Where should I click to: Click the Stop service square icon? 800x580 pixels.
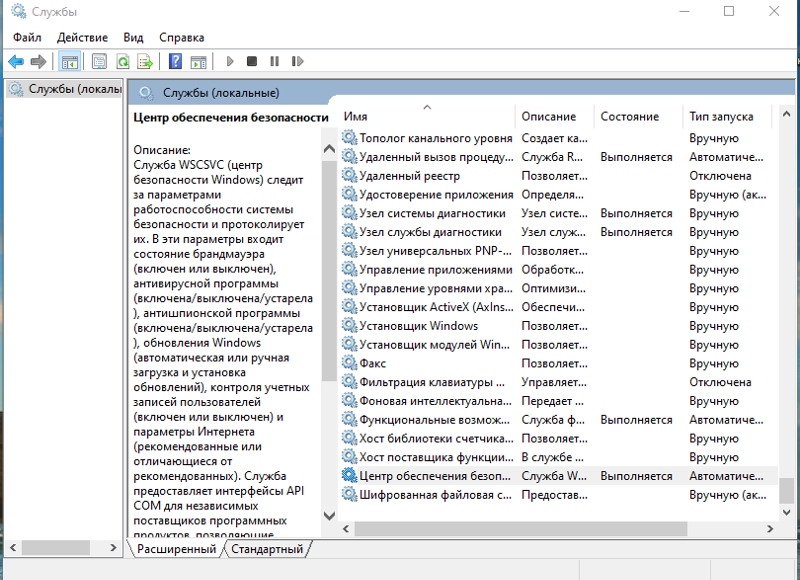tap(252, 61)
